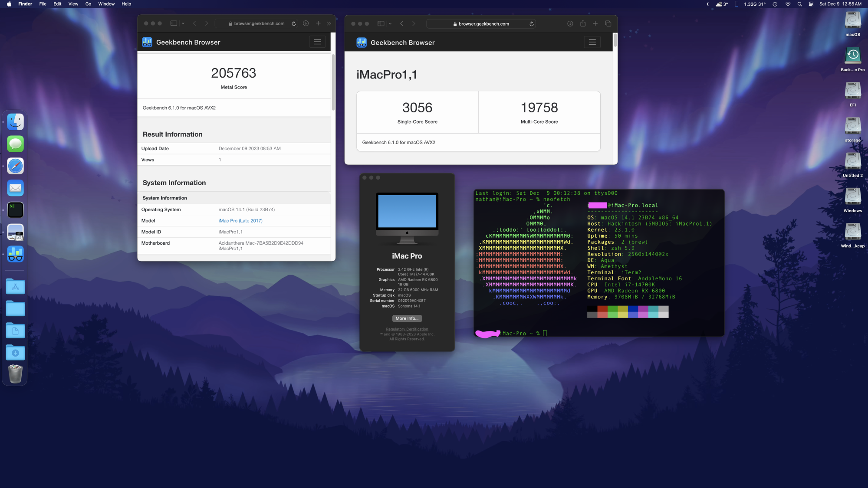This screenshot has height=488, width=868.
Task: Add new tab in right Safari window
Action: click(595, 24)
